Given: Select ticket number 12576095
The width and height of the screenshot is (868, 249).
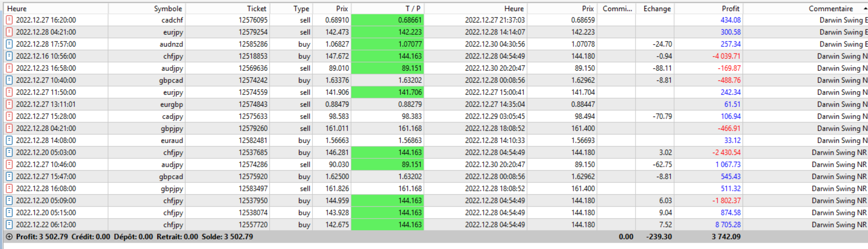Looking at the screenshot, I should [x=253, y=20].
